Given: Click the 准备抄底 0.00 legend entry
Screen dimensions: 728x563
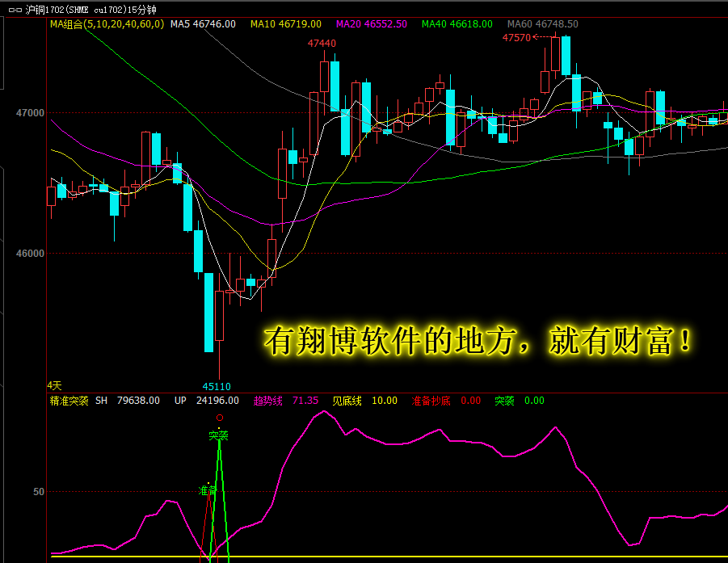Looking at the screenshot, I should pos(446,401).
